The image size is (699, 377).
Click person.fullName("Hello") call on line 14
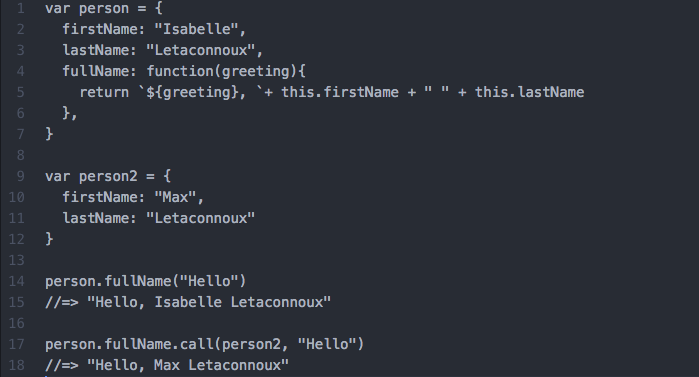146,282
